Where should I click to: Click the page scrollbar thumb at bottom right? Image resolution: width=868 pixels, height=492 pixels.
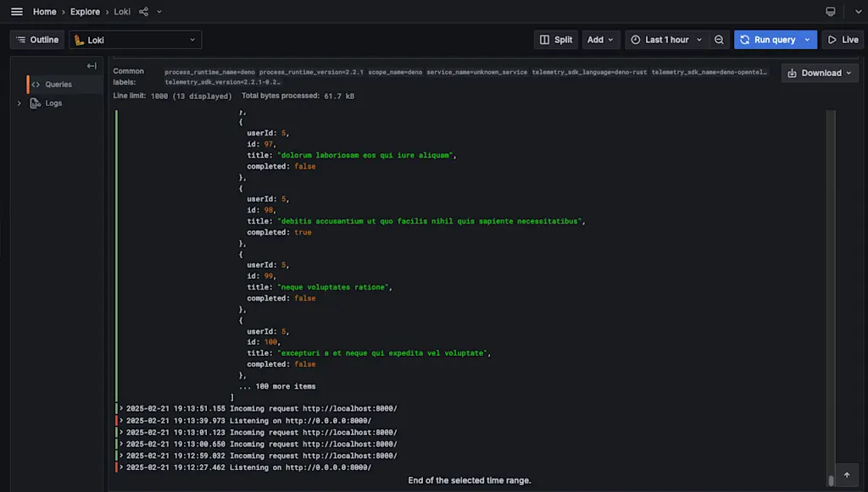click(831, 481)
